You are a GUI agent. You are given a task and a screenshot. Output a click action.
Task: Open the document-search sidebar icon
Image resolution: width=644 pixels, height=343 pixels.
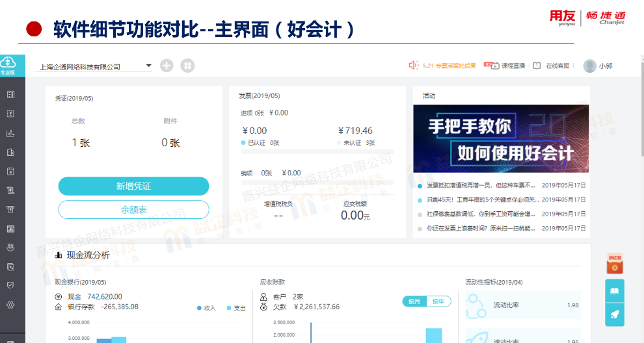10,267
